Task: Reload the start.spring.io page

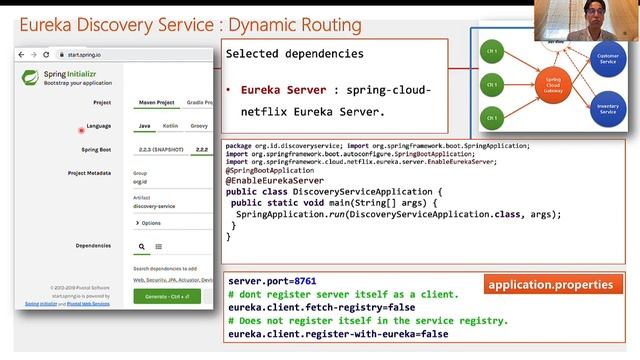Action: point(46,55)
